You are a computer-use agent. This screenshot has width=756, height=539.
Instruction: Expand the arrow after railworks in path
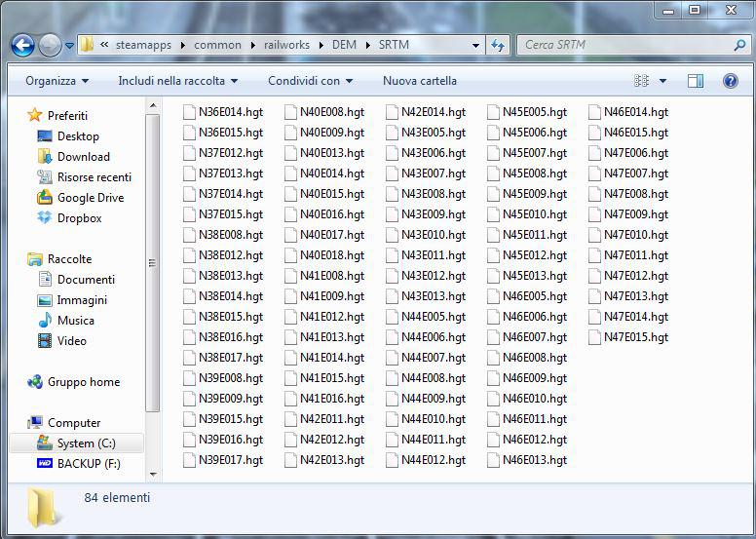(x=321, y=46)
